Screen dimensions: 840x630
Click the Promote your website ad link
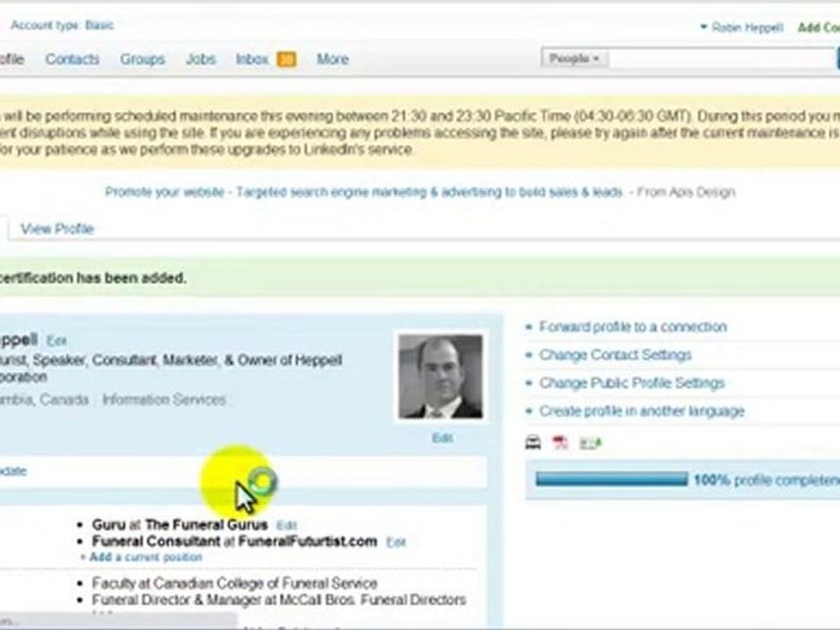(x=364, y=192)
